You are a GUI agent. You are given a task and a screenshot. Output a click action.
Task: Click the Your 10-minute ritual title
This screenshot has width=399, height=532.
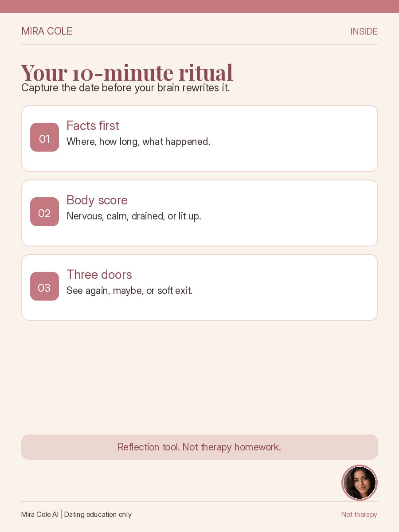coord(127,72)
